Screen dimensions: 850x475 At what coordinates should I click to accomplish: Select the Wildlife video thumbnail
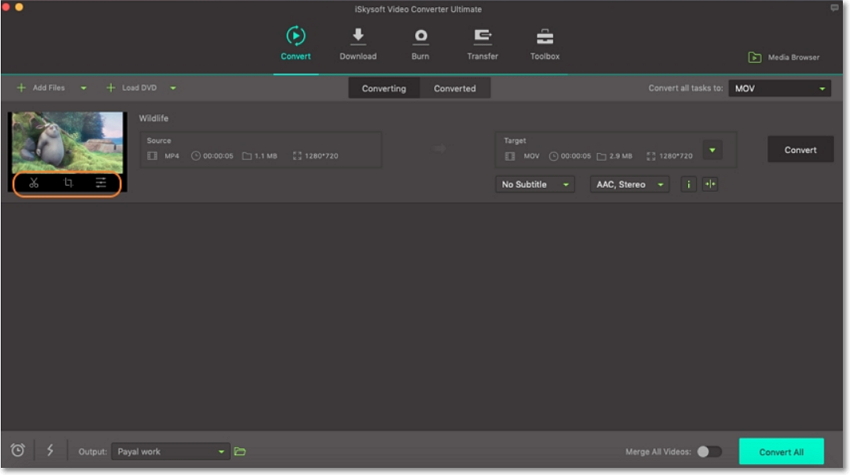coord(67,141)
